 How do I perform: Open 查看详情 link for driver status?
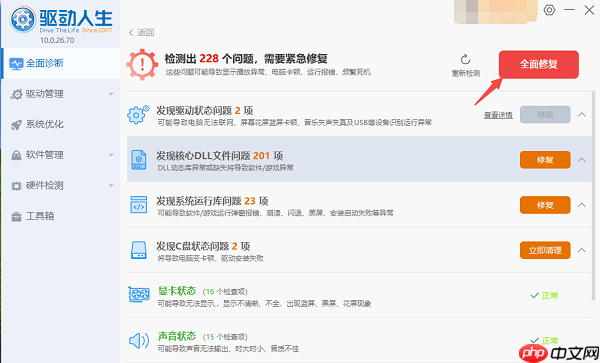click(x=498, y=115)
